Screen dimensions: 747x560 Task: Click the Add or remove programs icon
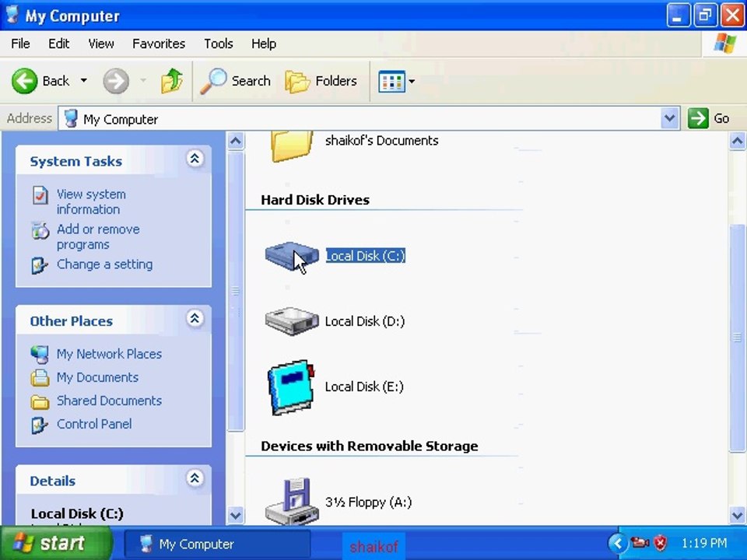40,230
